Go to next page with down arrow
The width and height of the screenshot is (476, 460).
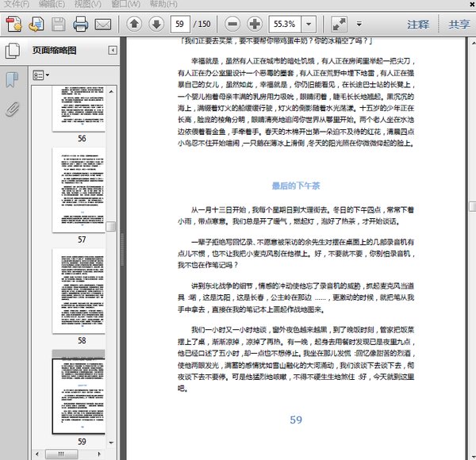(156, 24)
